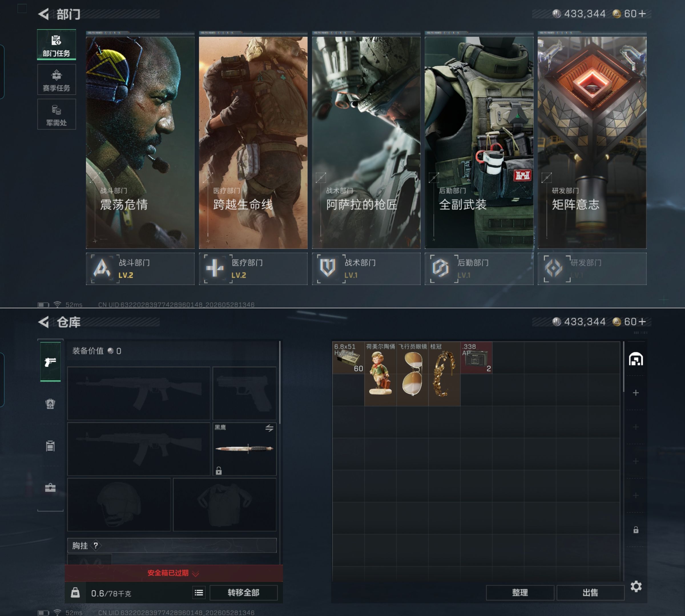The width and height of the screenshot is (685, 616).
Task: Swap the 黑鹰 knife with swap arrows
Action: coord(269,428)
